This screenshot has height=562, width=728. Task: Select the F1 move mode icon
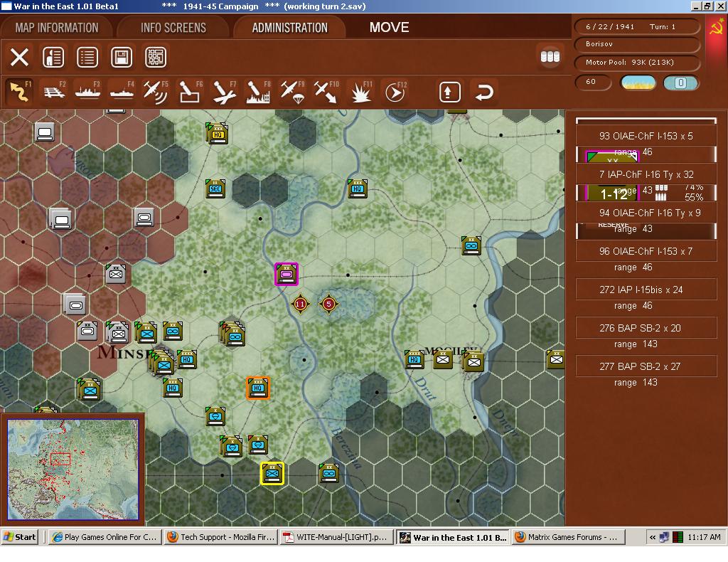19,92
